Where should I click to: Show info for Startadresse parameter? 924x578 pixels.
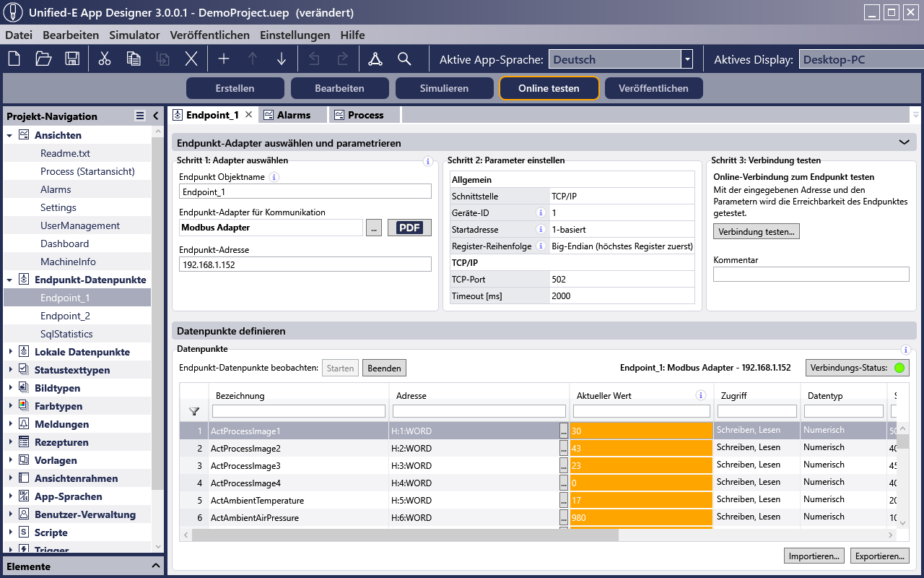point(540,230)
